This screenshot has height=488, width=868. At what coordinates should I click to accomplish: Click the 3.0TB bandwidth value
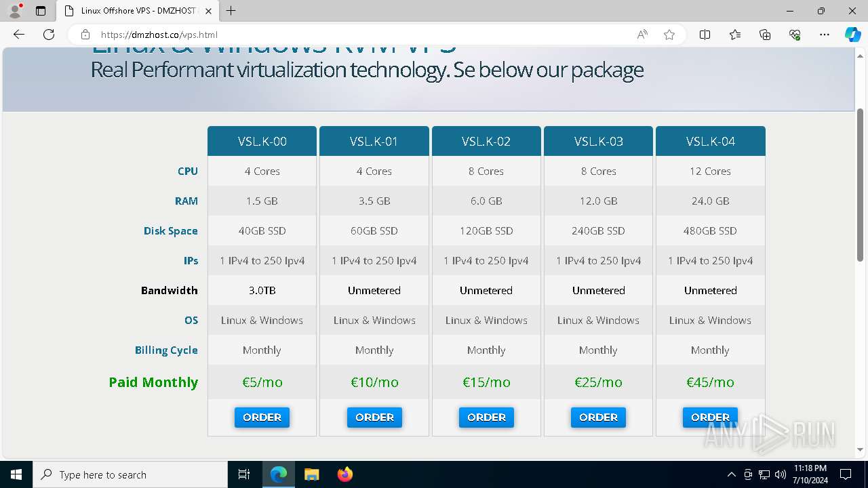[262, 290]
